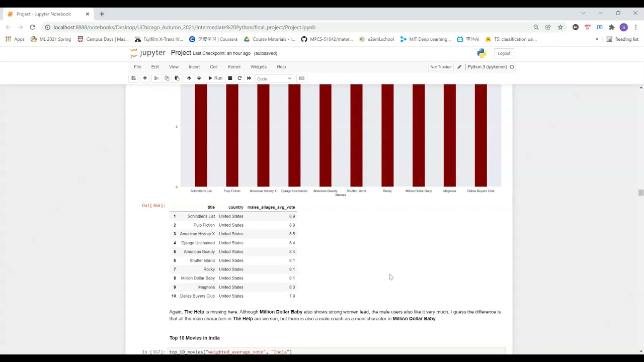Open the e2eml.school bookmark

coord(377,39)
